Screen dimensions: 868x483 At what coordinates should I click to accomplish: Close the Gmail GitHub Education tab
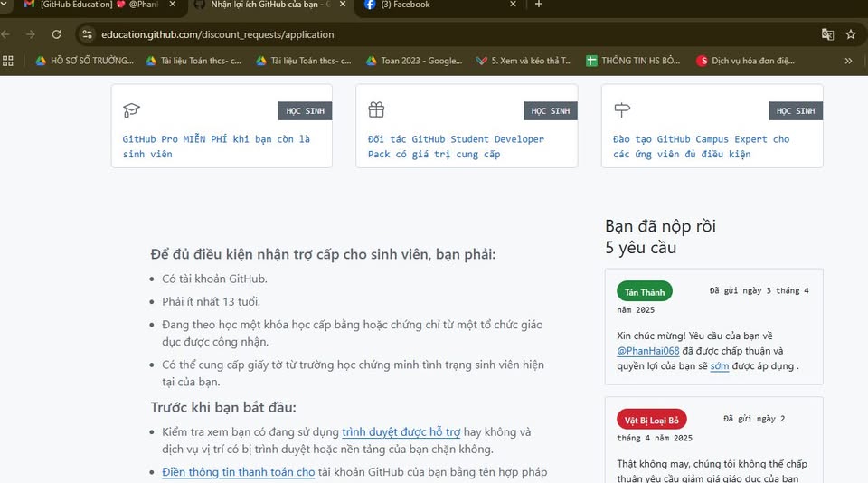(172, 5)
